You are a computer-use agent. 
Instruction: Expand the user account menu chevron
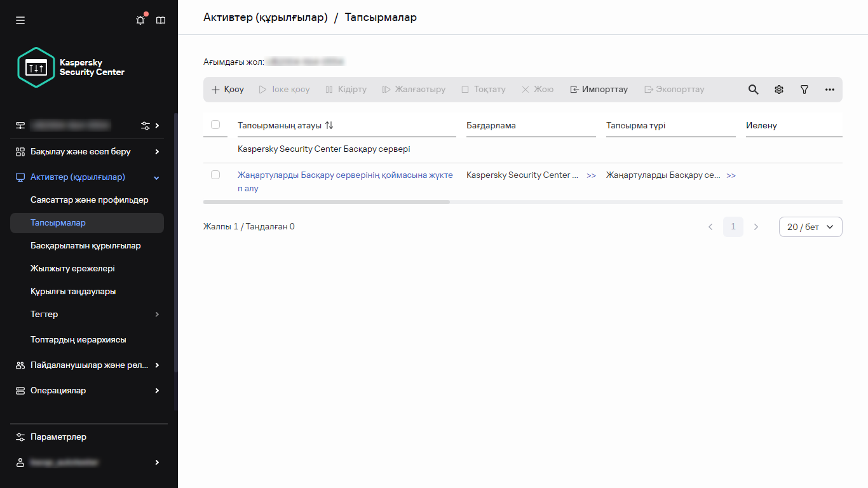click(157, 463)
